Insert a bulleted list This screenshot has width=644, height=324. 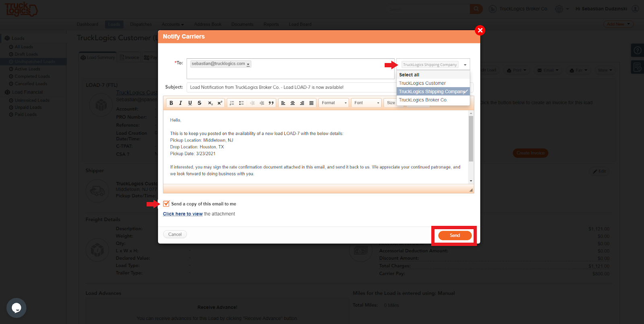(242, 103)
